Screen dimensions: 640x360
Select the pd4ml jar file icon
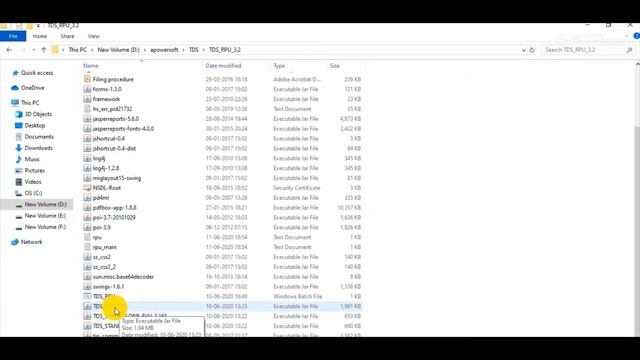coord(87,198)
